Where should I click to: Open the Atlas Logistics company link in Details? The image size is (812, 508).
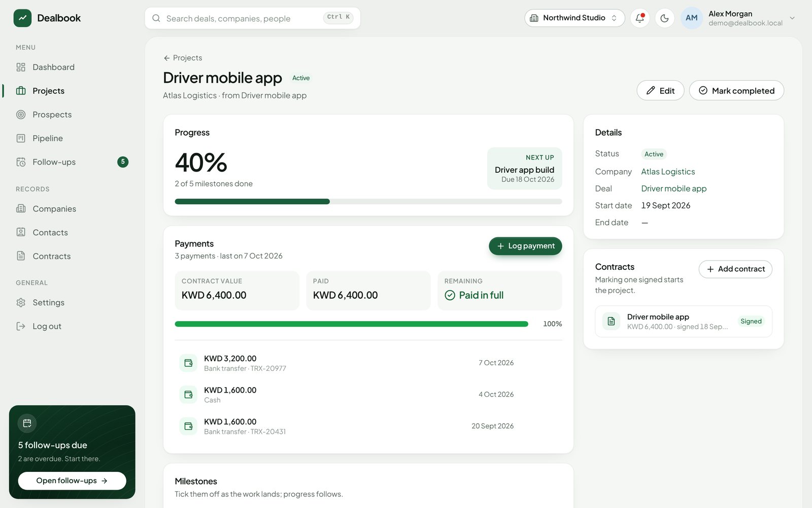click(x=668, y=172)
